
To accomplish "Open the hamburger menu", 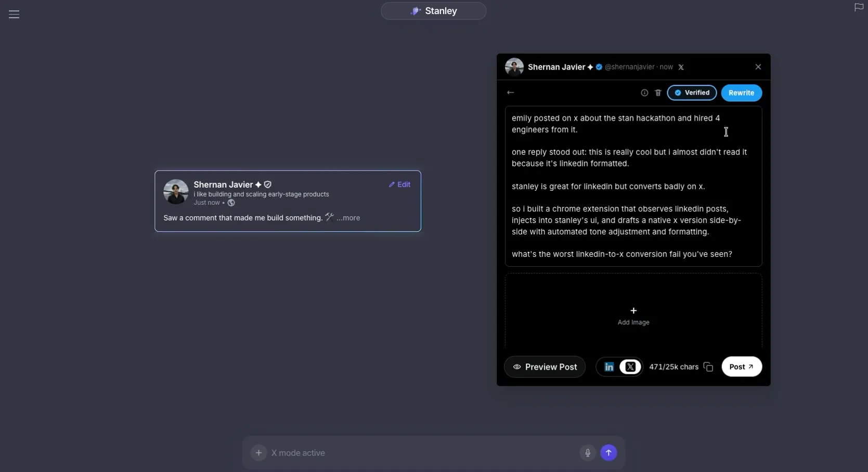I will click(x=14, y=15).
